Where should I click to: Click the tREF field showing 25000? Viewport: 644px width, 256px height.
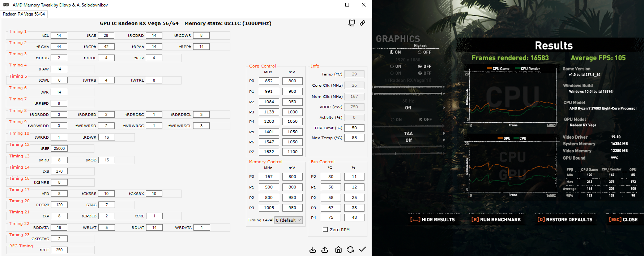(x=59, y=148)
